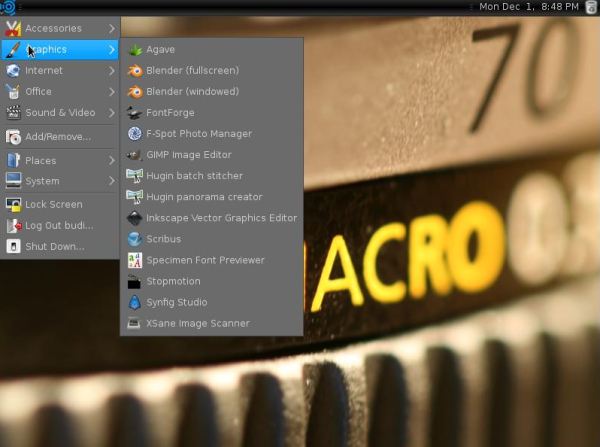This screenshot has height=447, width=600.
Task: Open the Office menu category
Action: click(60, 92)
